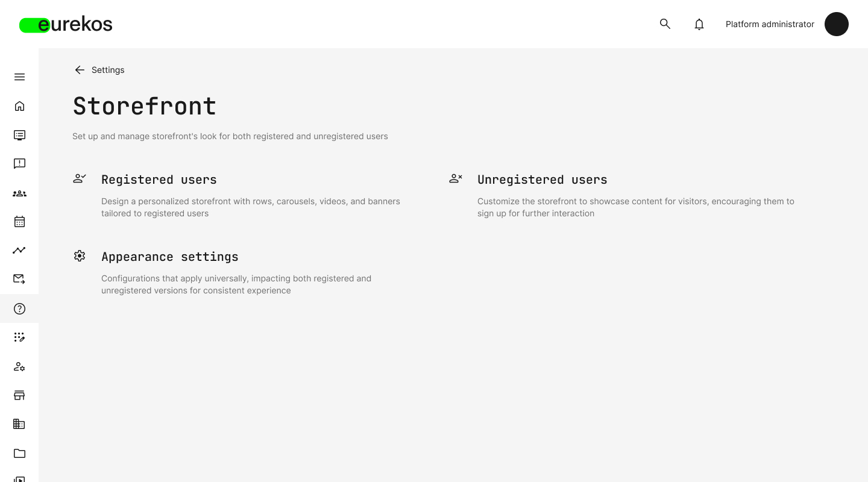This screenshot has width=868, height=482.
Task: Click the profile avatar circle
Action: (836, 24)
